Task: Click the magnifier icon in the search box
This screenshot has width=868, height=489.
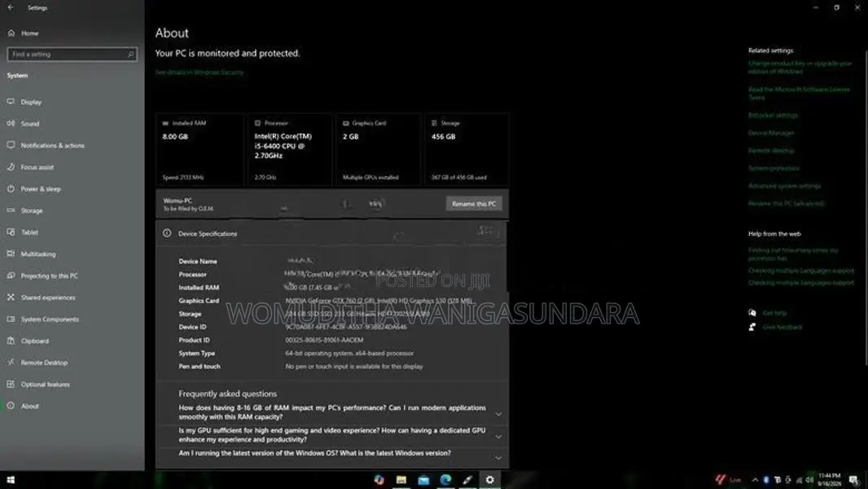Action: [130, 55]
